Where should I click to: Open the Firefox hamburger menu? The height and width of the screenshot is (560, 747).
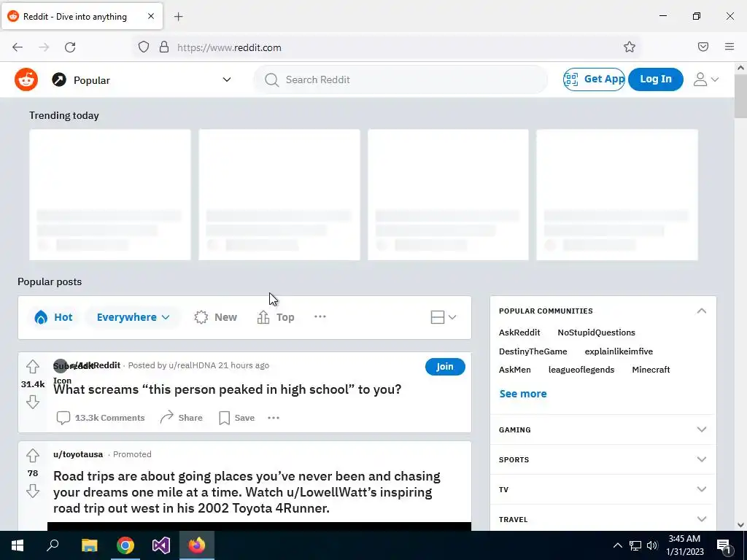729,47
